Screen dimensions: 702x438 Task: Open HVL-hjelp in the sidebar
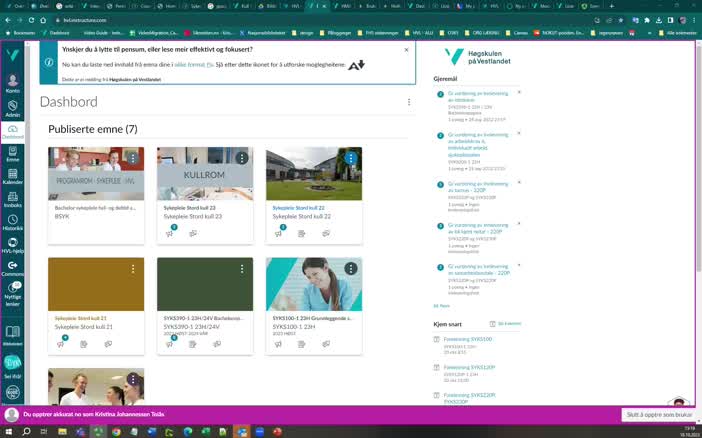pyautogui.click(x=13, y=245)
